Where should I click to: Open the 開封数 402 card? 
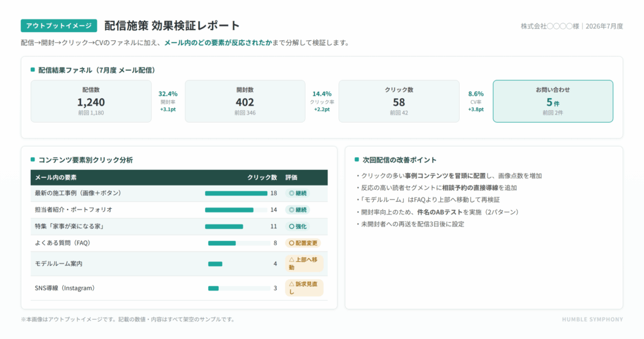245,101
